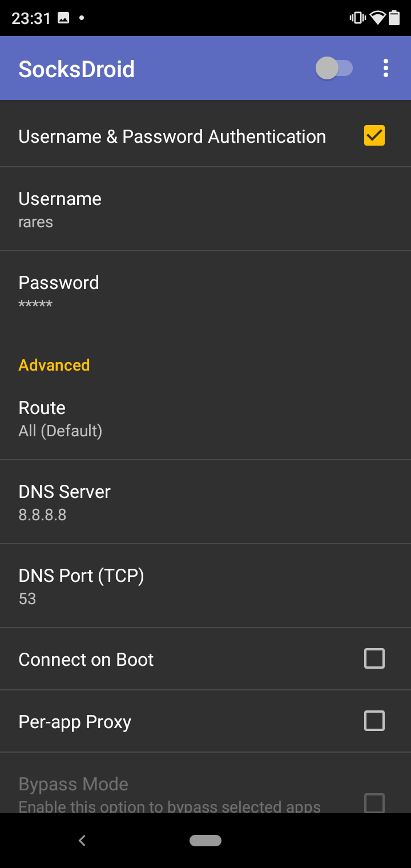Uncheck Username & Password Authentication checkbox

[x=374, y=135]
